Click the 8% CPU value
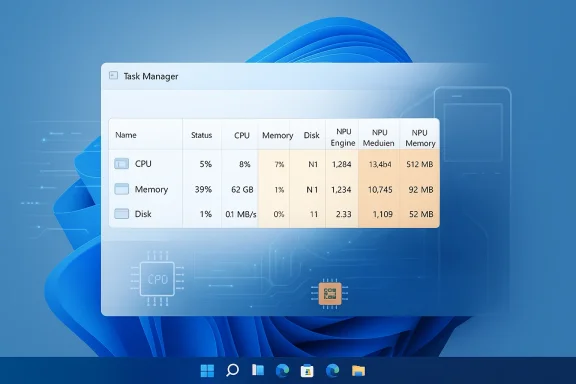 245,164
